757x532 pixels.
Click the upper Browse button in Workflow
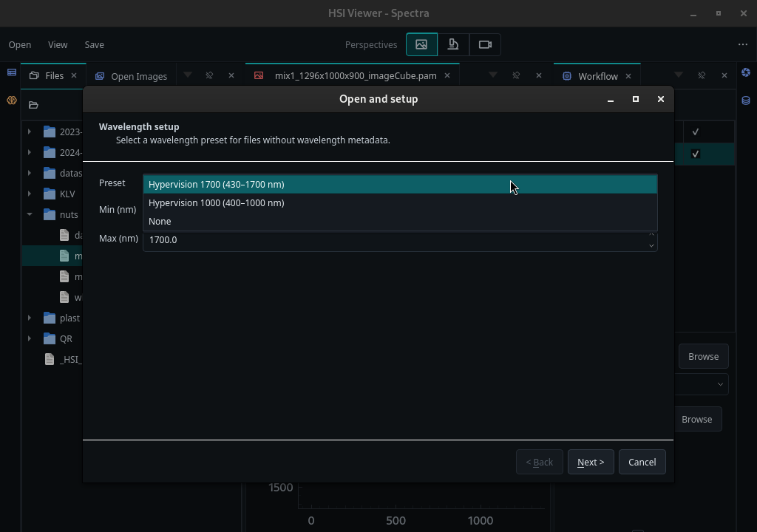(x=704, y=356)
